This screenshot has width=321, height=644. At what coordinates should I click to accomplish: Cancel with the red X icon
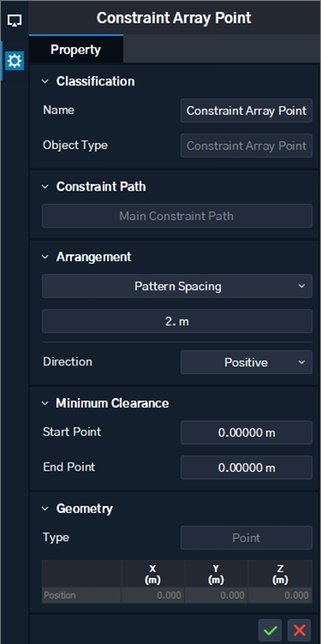(x=299, y=630)
